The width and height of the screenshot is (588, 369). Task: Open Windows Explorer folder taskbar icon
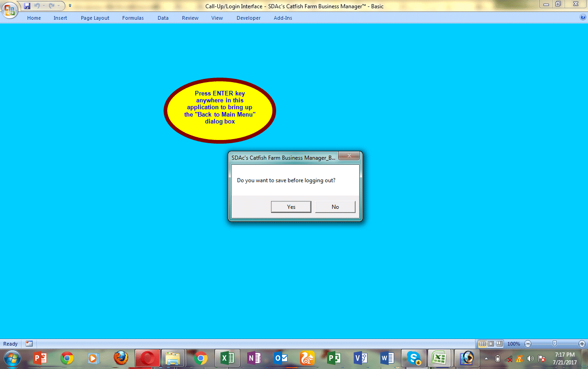pos(173,358)
